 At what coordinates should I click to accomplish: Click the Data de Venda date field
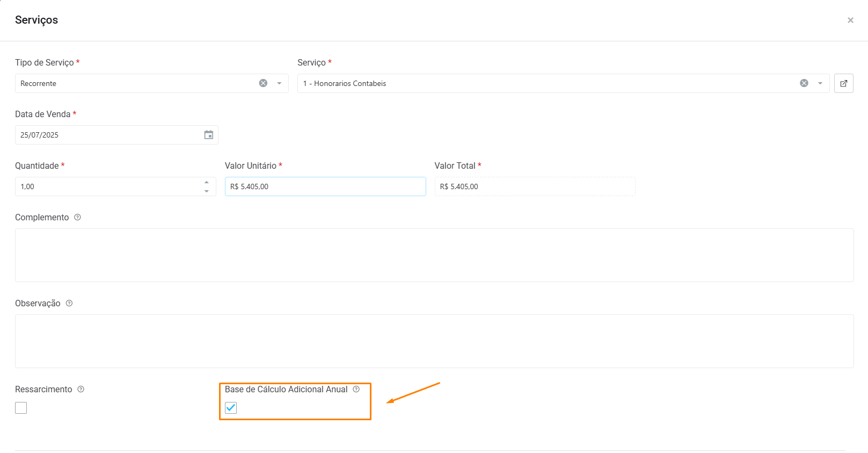point(107,135)
